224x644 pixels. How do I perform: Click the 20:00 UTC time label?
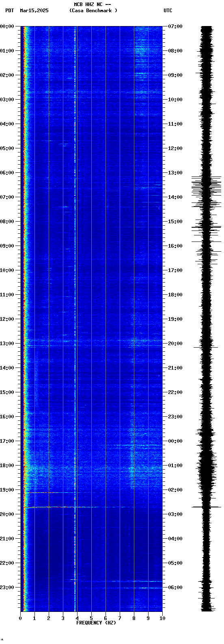(175, 344)
